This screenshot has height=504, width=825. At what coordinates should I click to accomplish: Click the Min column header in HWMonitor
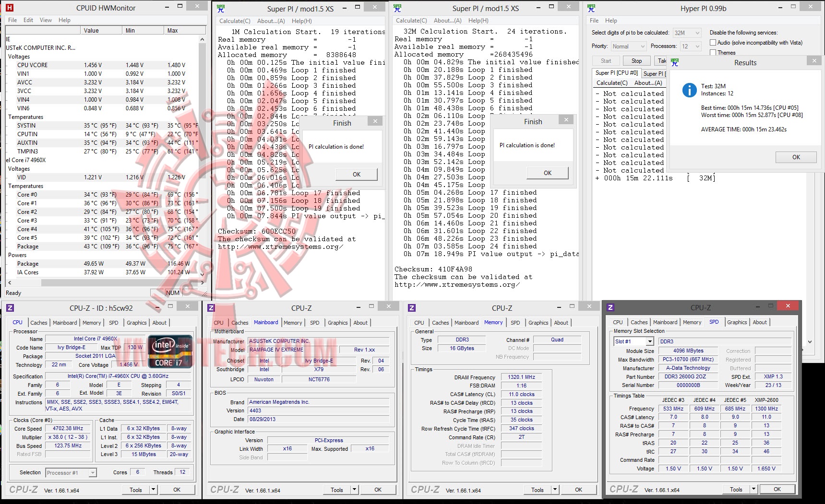[x=143, y=30]
